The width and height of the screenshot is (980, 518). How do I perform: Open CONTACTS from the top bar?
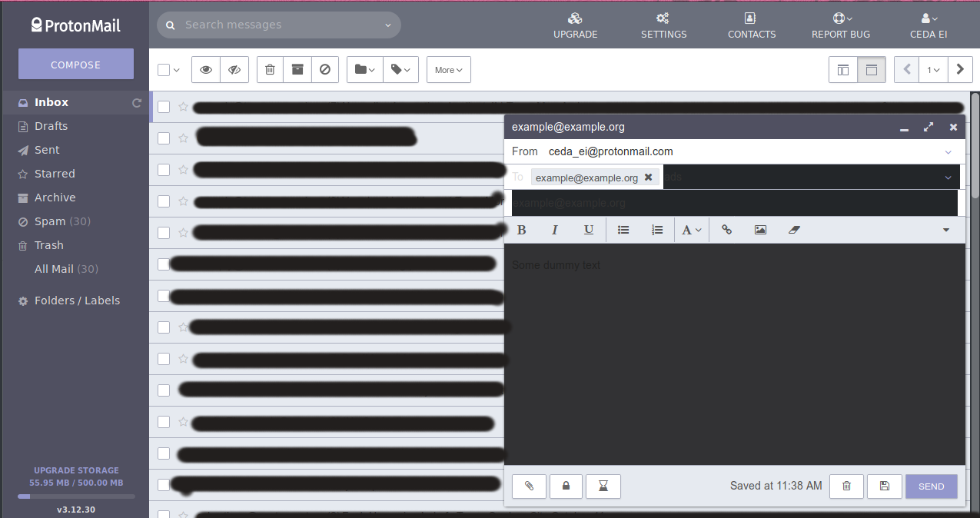752,25
